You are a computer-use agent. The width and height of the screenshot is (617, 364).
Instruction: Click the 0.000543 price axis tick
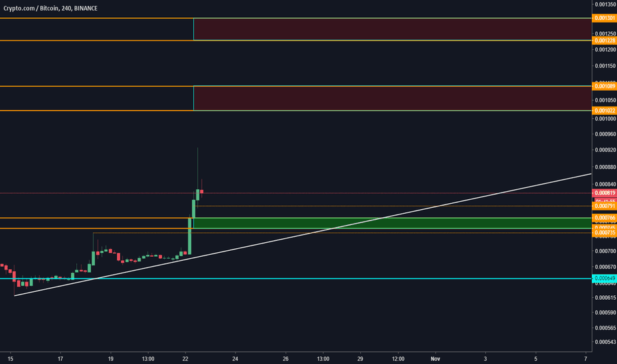(x=605, y=342)
